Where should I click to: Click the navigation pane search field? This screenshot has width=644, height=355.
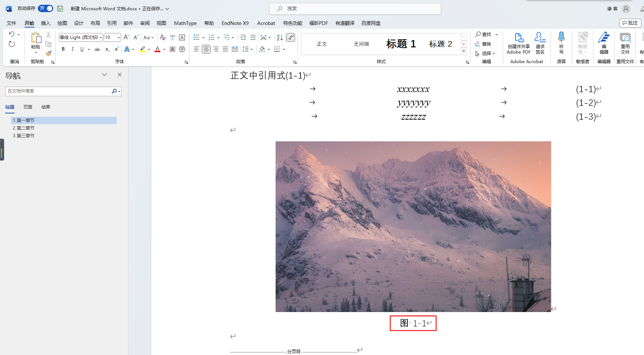[x=59, y=91]
